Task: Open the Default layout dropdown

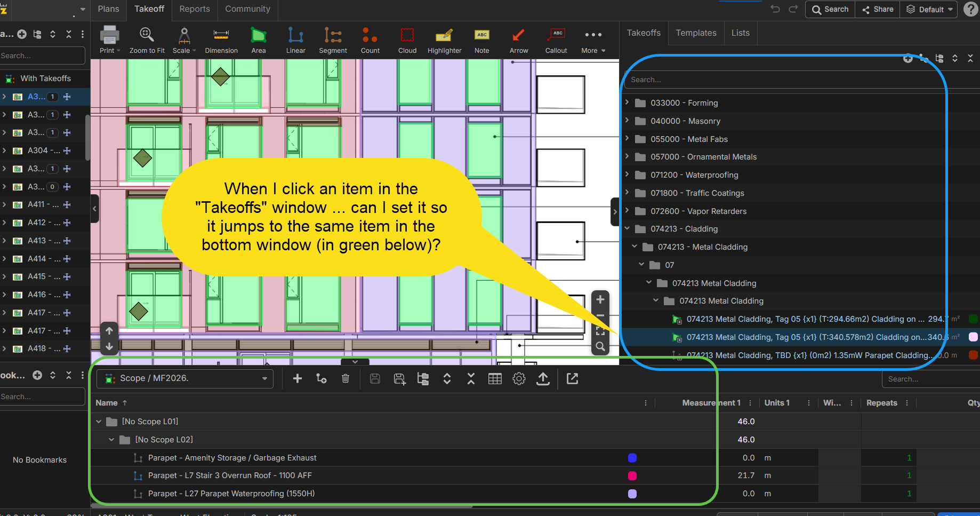Action: (x=929, y=10)
